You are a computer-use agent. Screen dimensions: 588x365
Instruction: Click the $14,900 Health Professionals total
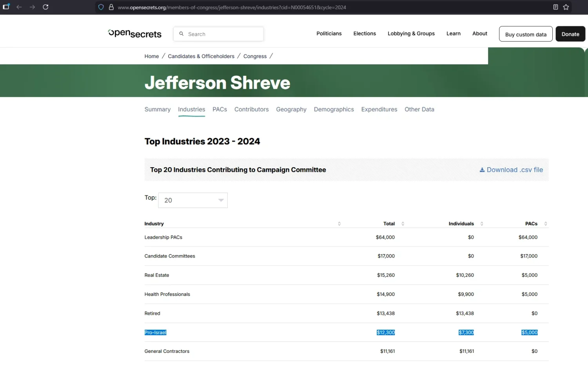[386, 294]
